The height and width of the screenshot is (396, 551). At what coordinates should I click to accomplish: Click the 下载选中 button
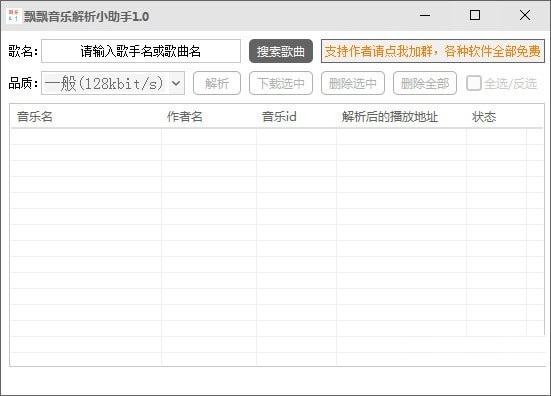[x=281, y=83]
